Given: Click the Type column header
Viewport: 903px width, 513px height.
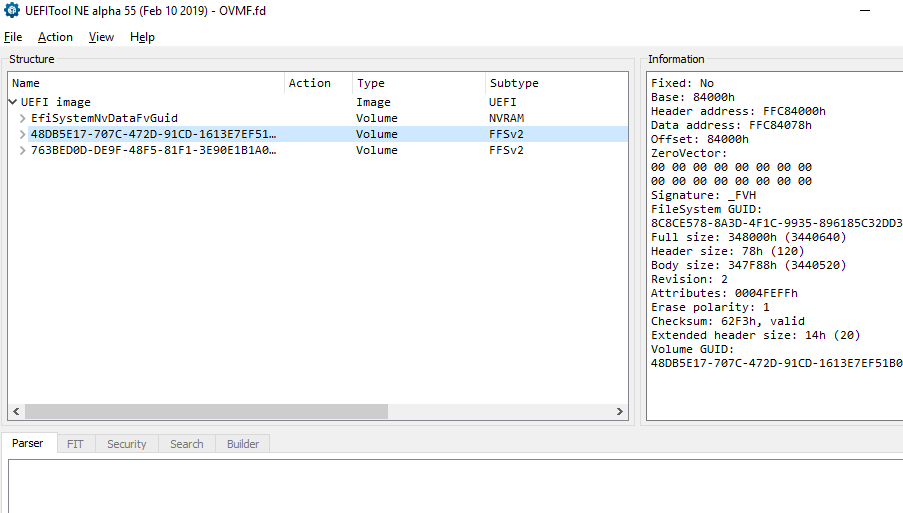Looking at the screenshot, I should click(x=418, y=83).
